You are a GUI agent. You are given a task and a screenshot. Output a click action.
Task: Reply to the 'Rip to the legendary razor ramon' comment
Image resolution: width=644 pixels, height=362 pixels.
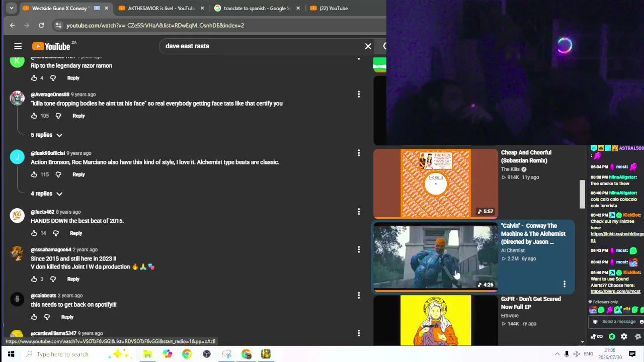pyautogui.click(x=73, y=78)
